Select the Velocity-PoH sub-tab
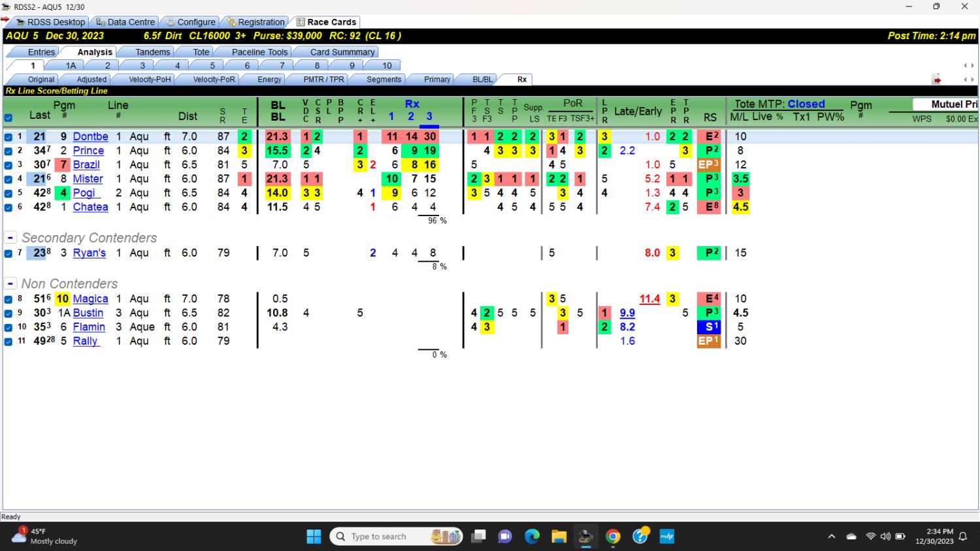This screenshot has height=551, width=980. [x=150, y=80]
